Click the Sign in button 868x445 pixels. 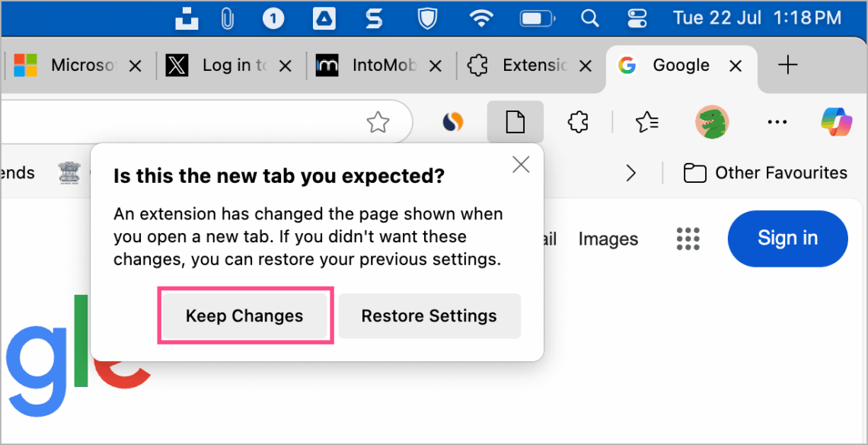pyautogui.click(x=787, y=239)
